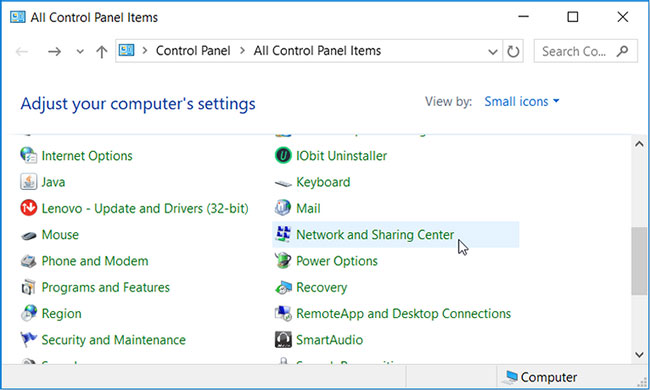650x390 pixels.
Task: Click the IObit Uninstaller green icon
Action: tap(283, 155)
